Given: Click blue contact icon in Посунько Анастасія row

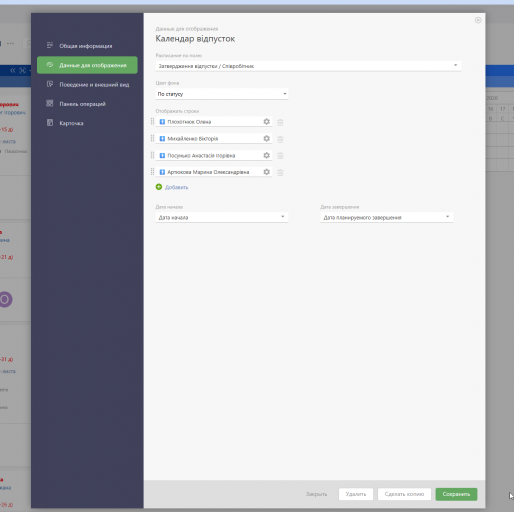Looking at the screenshot, I should [x=162, y=156].
